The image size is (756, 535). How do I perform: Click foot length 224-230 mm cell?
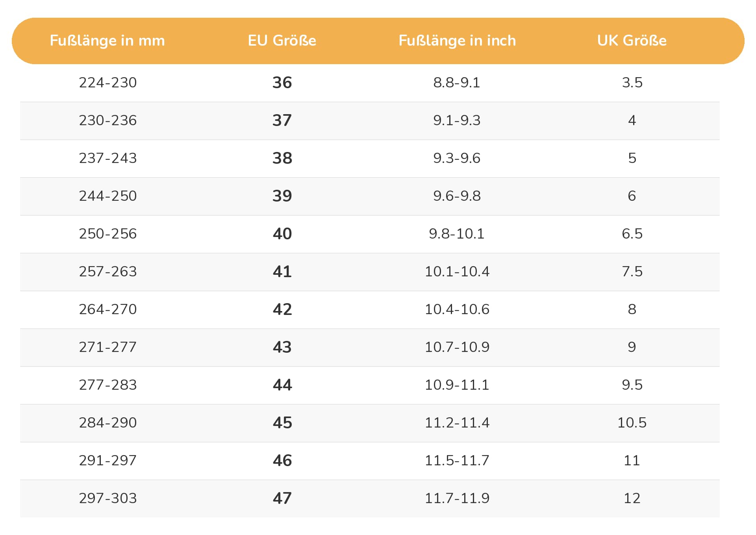107,83
